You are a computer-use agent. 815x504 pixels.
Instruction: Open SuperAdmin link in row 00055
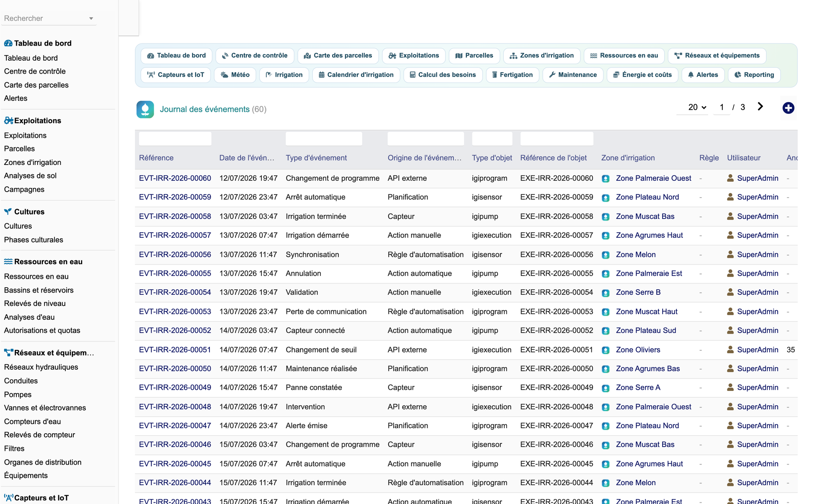coord(758,273)
